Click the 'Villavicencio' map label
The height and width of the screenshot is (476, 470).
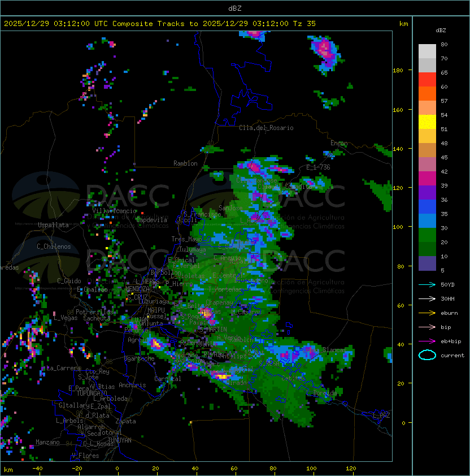click(x=114, y=211)
